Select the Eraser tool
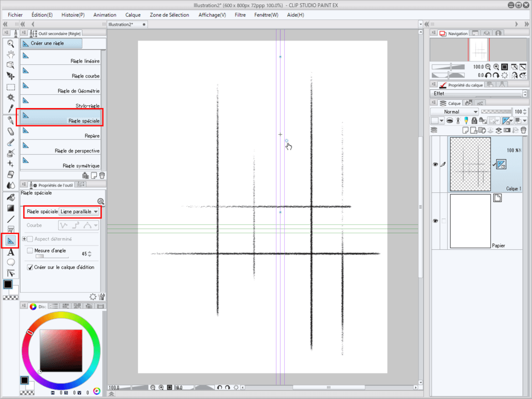 tap(11, 131)
